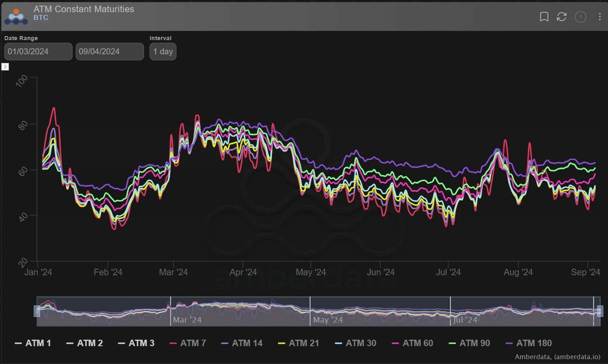Click the 40 y-axis label
Viewport: 608px width, 364px height.
coord(23,217)
